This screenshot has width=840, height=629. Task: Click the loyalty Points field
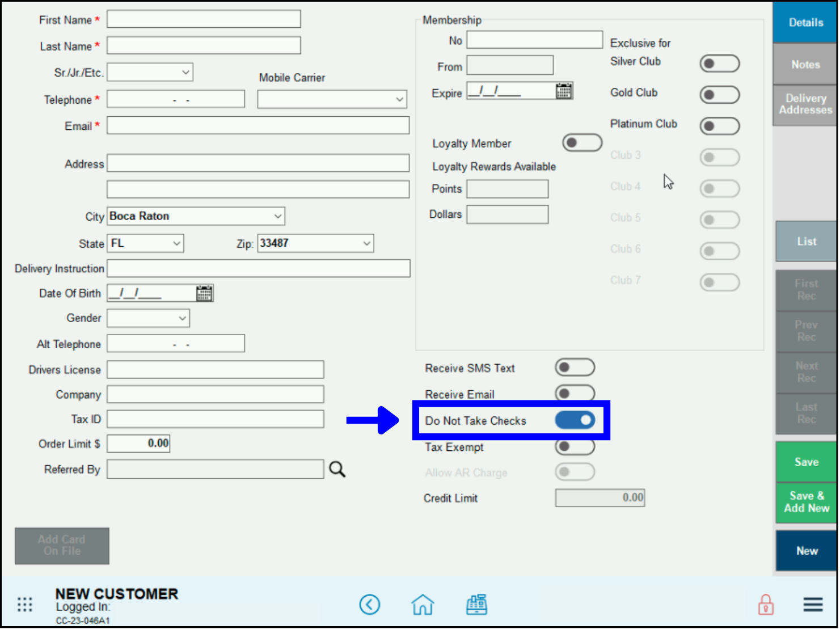(x=508, y=189)
